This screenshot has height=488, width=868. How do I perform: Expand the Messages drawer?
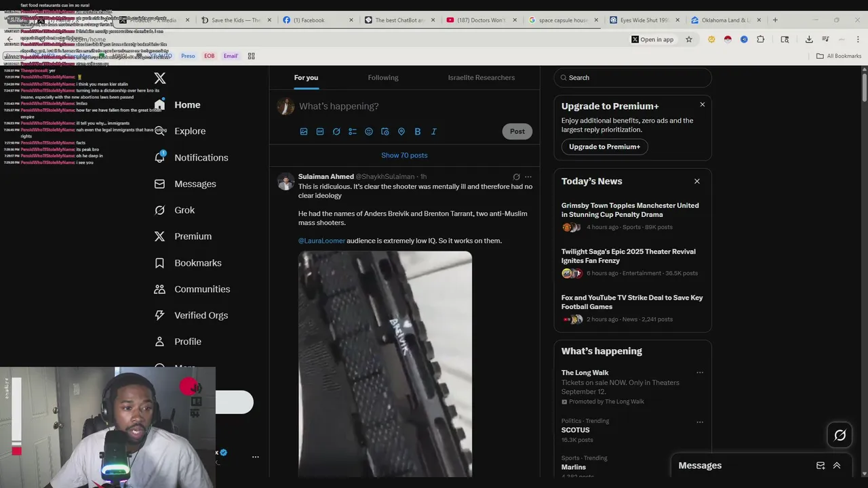(837, 466)
